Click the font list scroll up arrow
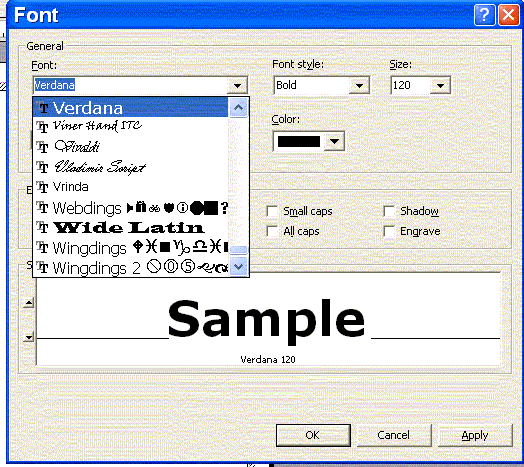Screen dimensions: 524x467 pyautogui.click(x=238, y=107)
